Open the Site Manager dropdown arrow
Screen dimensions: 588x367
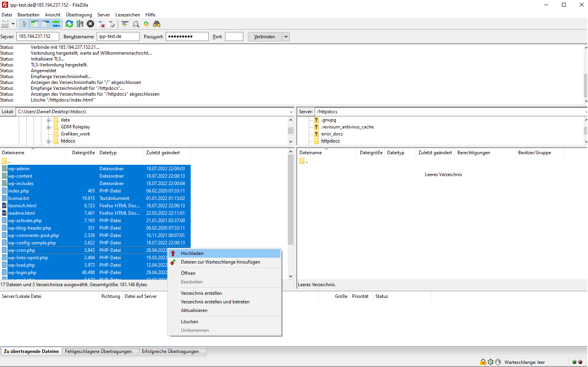pyautogui.click(x=13, y=24)
